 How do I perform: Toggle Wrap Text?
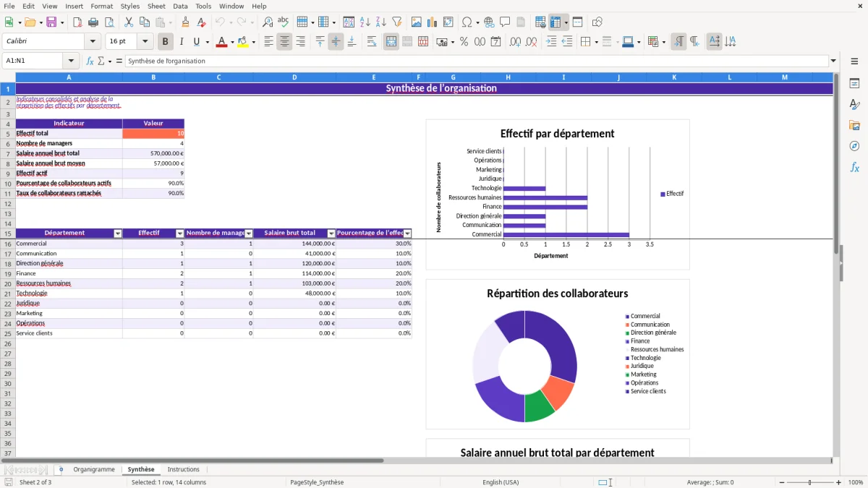tap(372, 42)
